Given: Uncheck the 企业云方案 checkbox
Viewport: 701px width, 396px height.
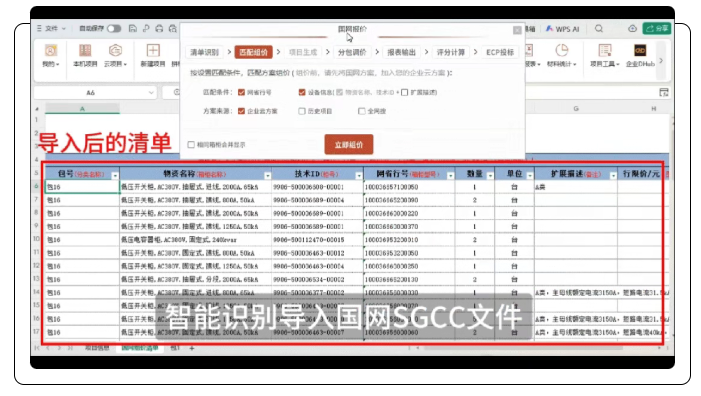Looking at the screenshot, I should (241, 111).
